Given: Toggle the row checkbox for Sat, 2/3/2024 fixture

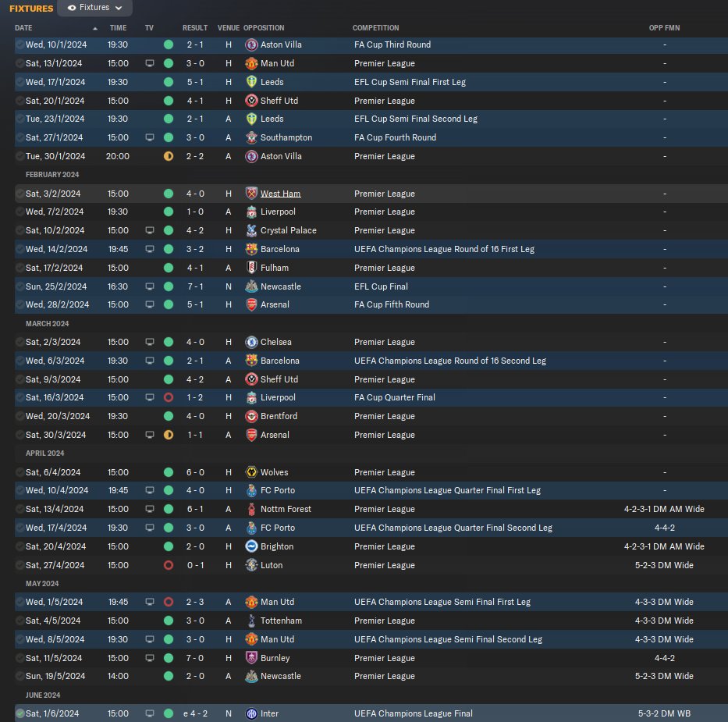Looking at the screenshot, I should 20,342.
